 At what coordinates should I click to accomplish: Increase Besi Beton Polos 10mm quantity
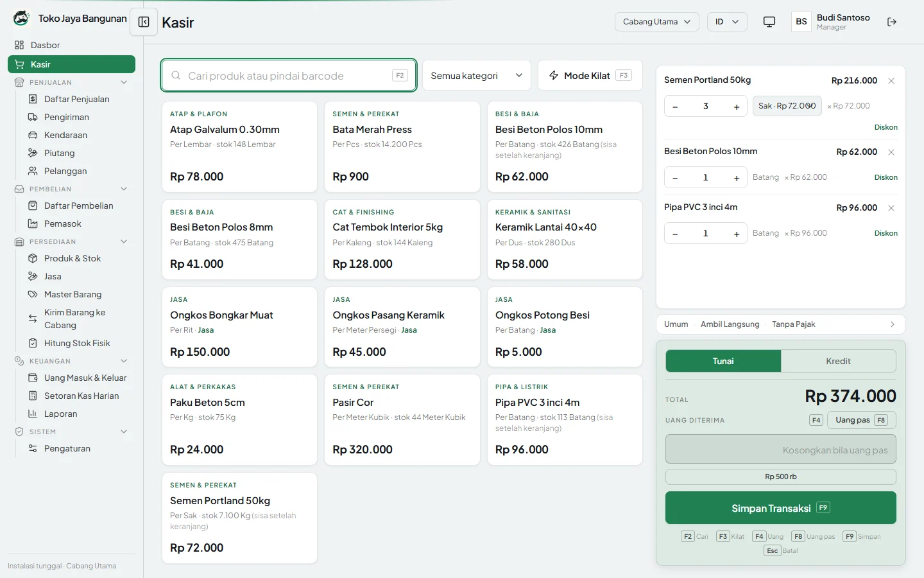tap(737, 178)
